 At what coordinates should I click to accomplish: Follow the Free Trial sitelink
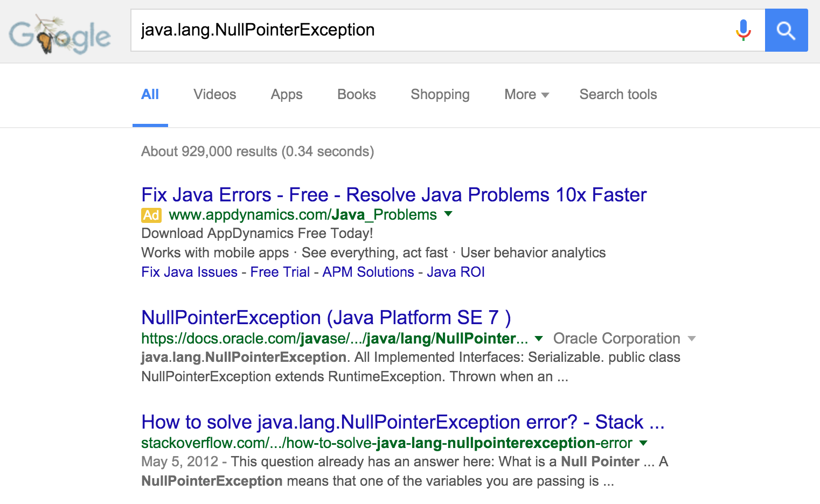280,272
